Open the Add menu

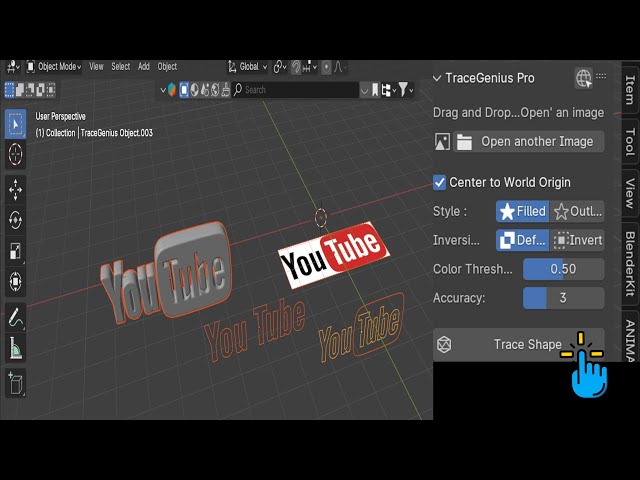tap(144, 67)
